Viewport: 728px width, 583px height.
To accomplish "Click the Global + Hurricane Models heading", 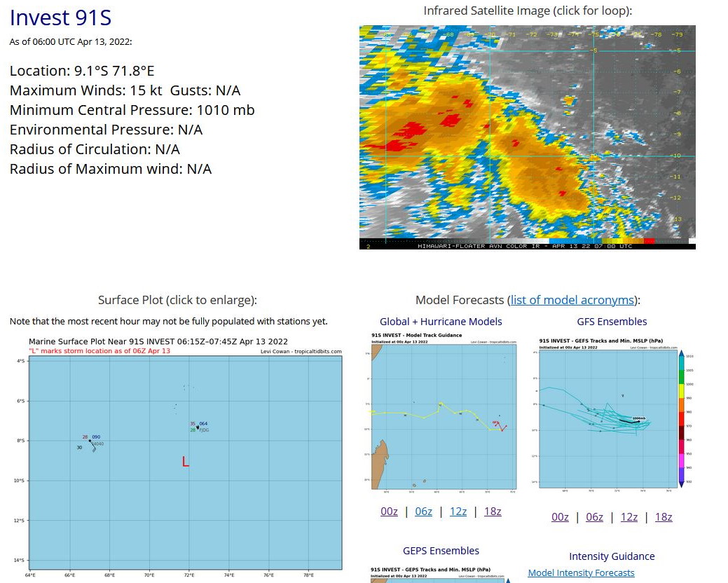I will click(441, 322).
